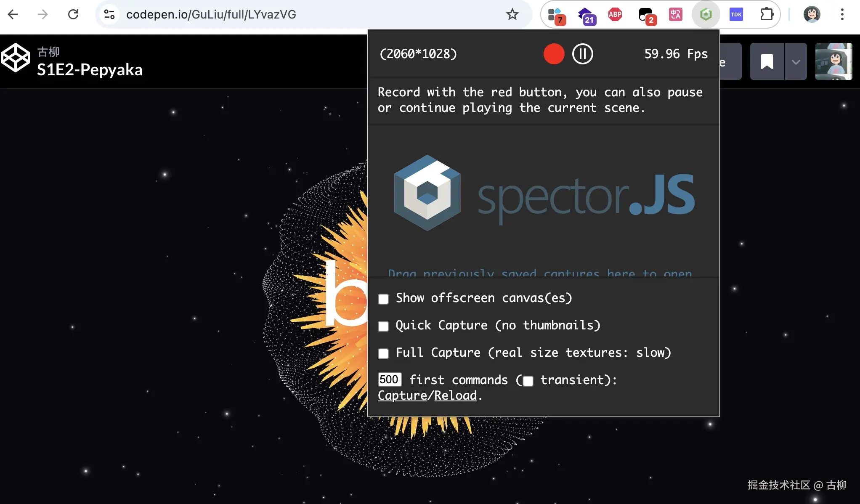This screenshot has height=504, width=860.
Task: Expand the dropdown arrow beside bookmark button
Action: coord(796,62)
